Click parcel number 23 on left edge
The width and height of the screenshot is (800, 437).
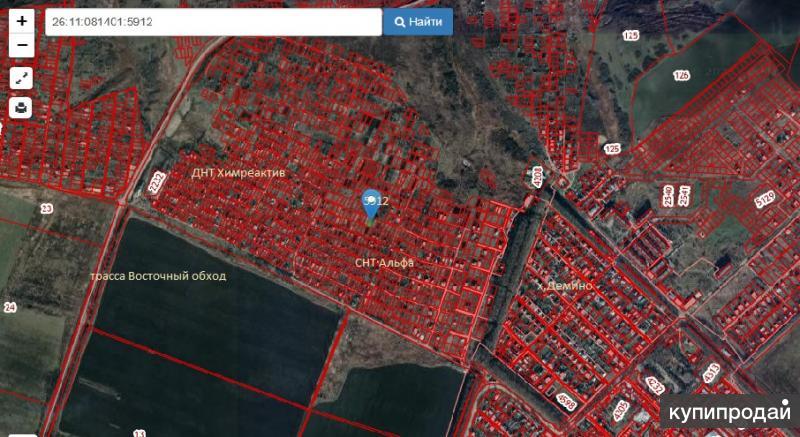[46, 209]
